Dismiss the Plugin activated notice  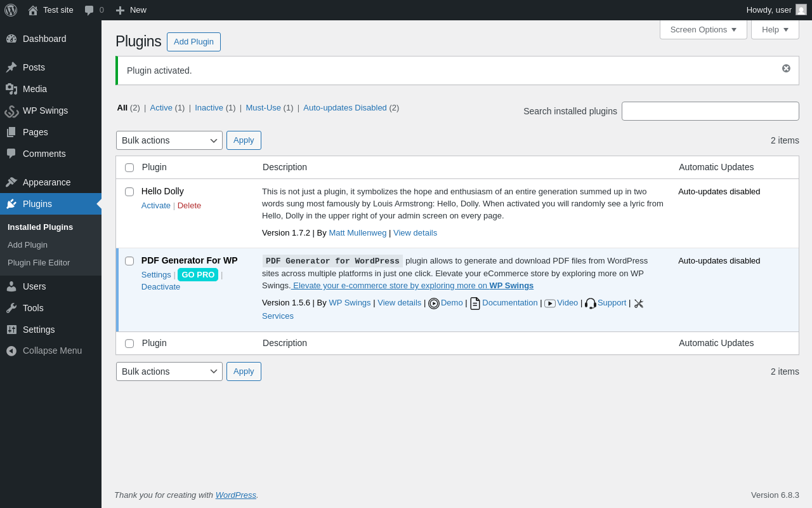tap(786, 69)
